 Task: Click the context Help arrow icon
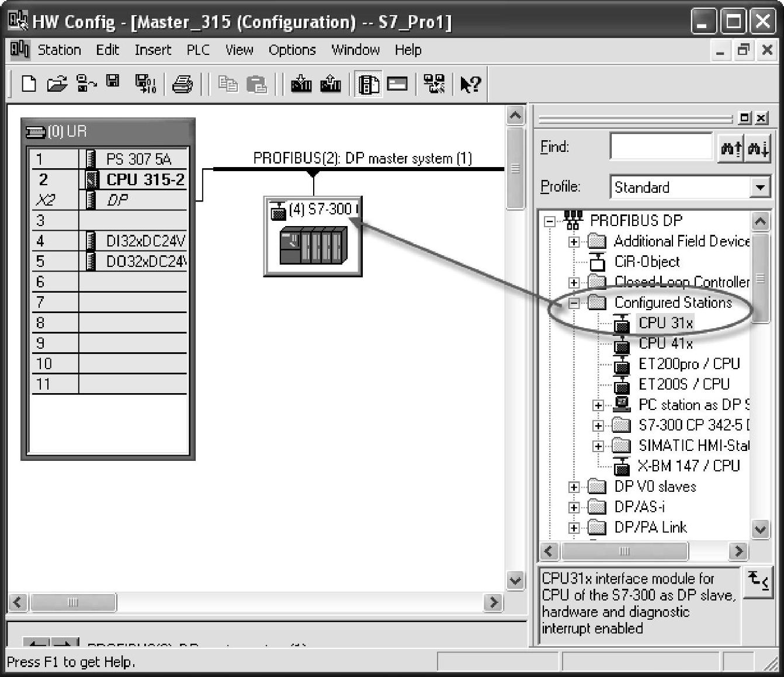tap(470, 84)
